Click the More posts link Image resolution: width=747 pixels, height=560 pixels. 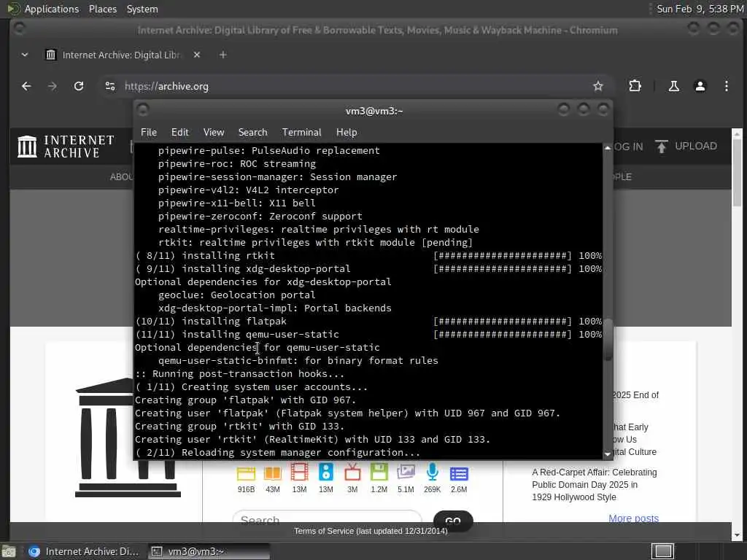point(633,518)
